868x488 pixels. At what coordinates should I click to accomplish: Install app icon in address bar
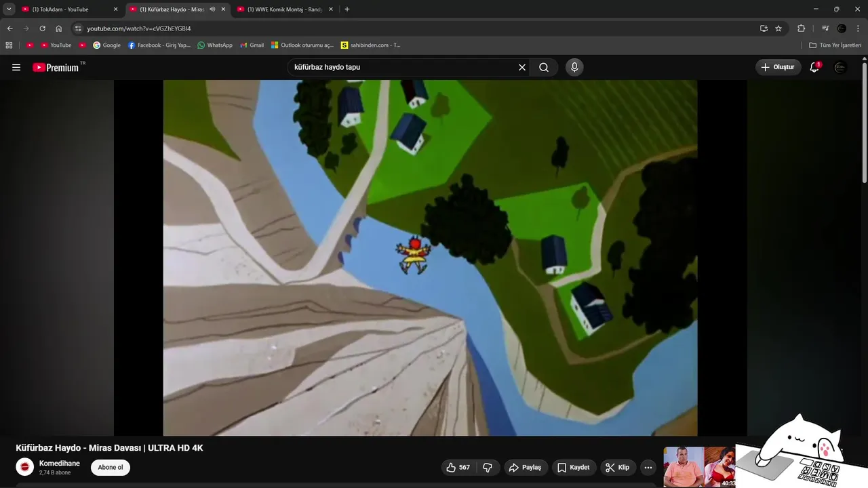pos(764,28)
